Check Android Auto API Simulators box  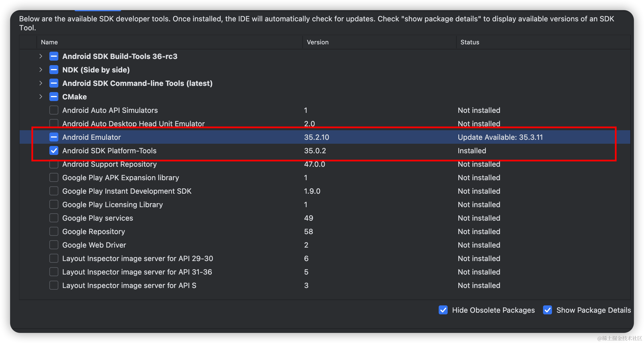54,110
